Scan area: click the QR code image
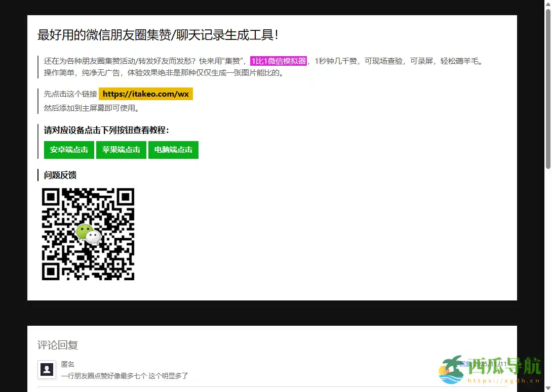Image resolution: width=552 pixels, height=392 pixels. coord(88,234)
